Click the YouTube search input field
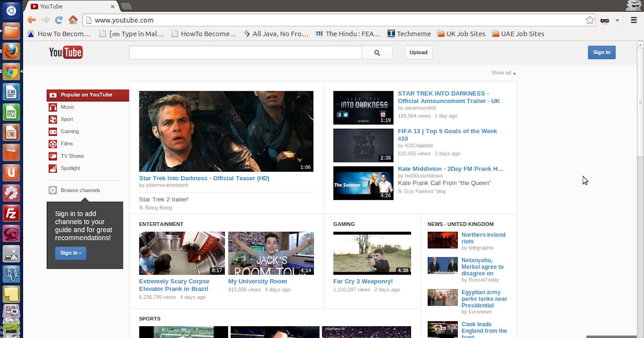 tap(245, 53)
